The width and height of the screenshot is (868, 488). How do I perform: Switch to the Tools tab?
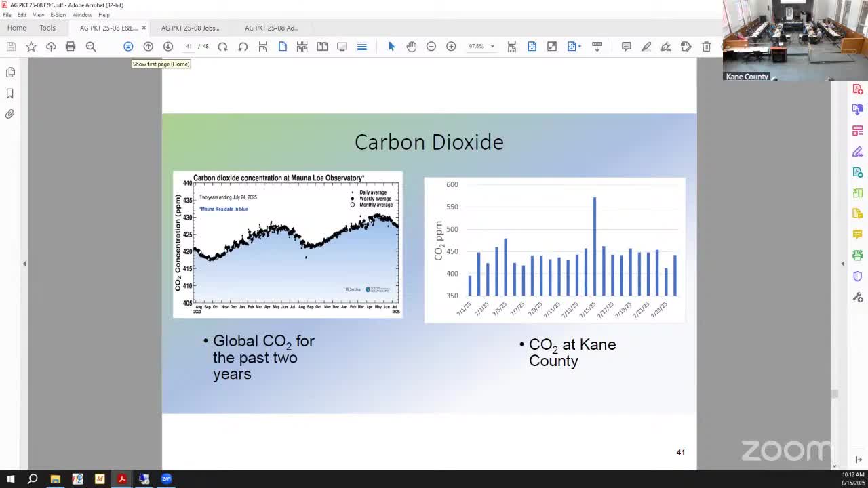tap(47, 28)
